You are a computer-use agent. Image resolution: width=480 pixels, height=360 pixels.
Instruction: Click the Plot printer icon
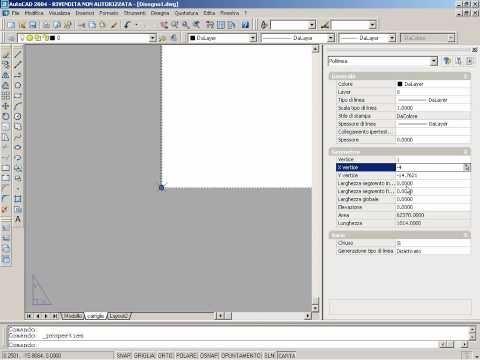tap(46, 25)
